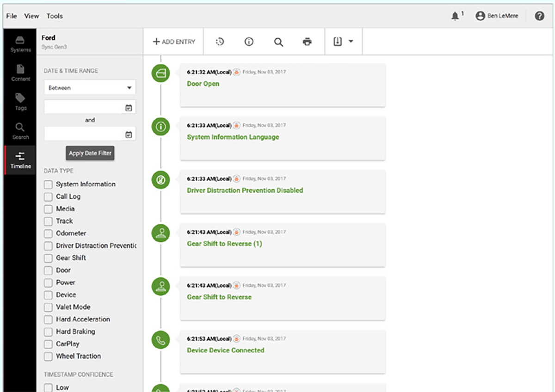
Task: Click the end date input field
Action: pos(84,135)
